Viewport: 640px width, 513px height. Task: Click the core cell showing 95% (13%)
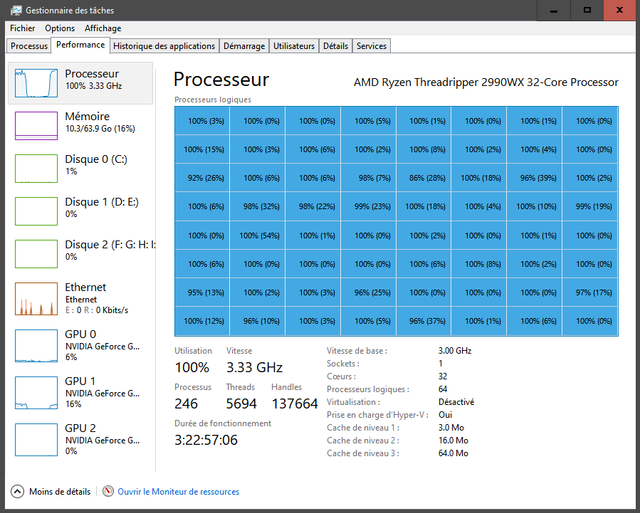click(x=202, y=293)
